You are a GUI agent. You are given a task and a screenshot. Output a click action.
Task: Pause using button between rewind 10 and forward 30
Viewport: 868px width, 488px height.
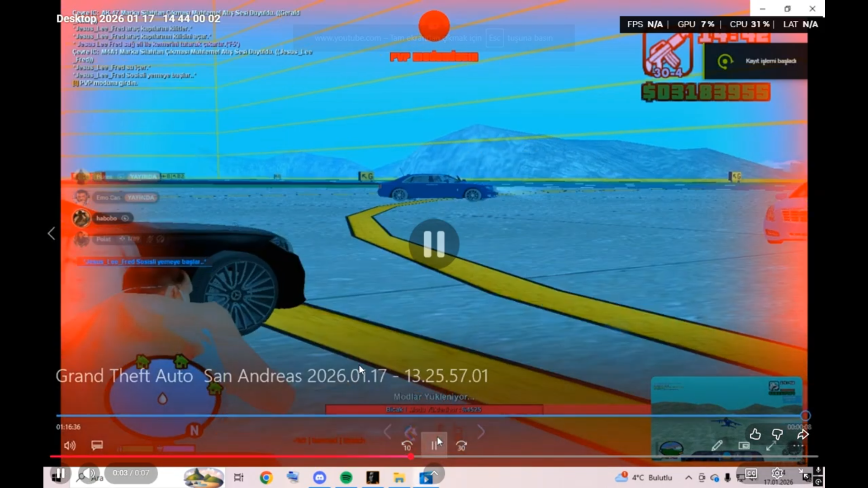click(434, 445)
